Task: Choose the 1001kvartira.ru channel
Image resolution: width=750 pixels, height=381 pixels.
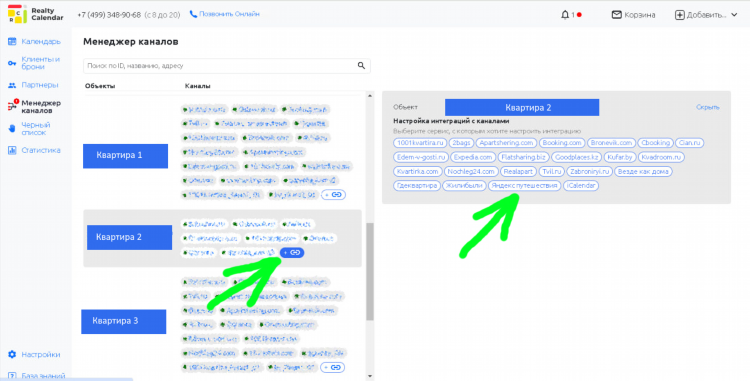Action: tap(420, 142)
